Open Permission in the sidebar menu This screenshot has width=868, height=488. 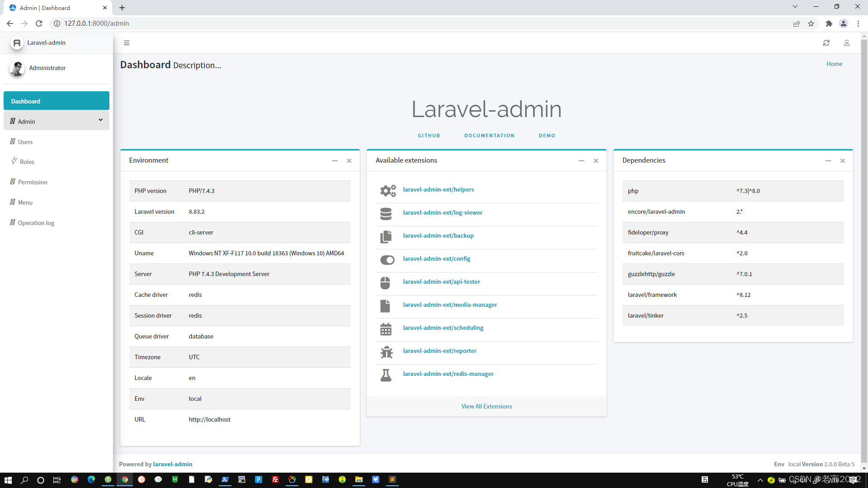click(57, 182)
